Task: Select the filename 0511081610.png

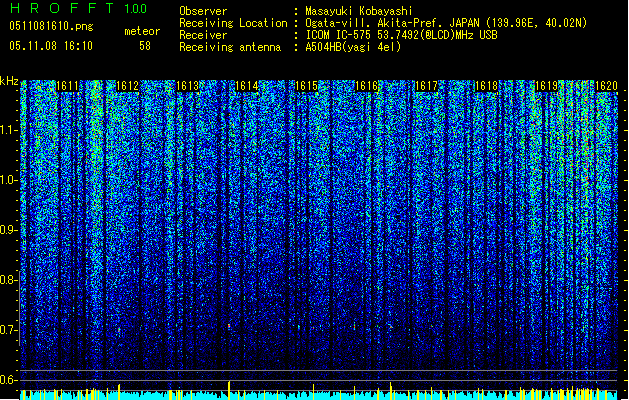Action: tap(51, 26)
